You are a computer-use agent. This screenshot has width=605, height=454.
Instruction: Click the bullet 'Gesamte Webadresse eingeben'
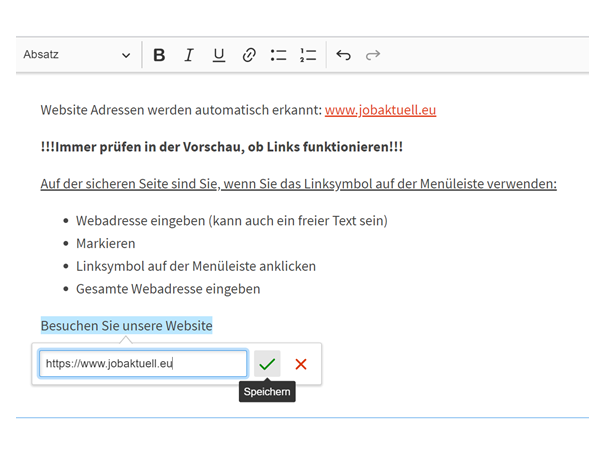(x=168, y=289)
